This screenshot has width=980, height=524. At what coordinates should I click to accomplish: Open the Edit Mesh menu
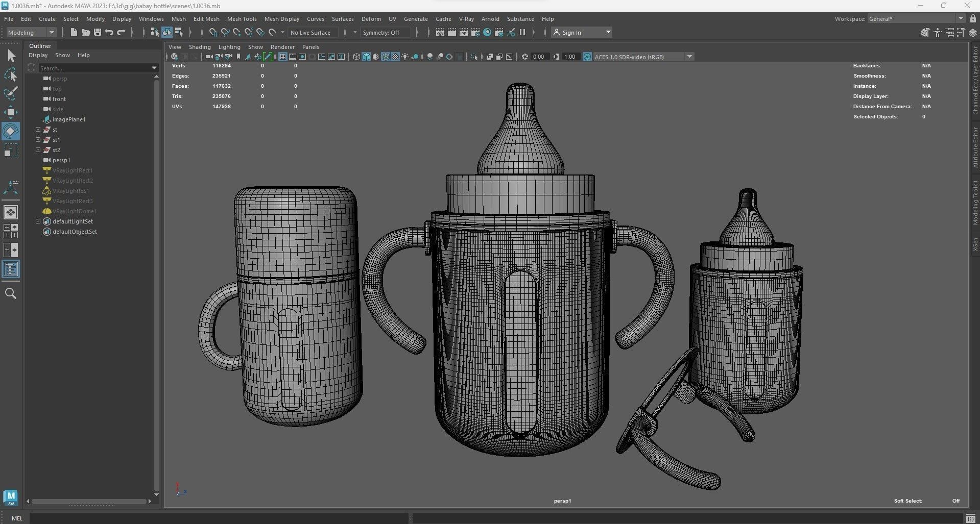206,19
